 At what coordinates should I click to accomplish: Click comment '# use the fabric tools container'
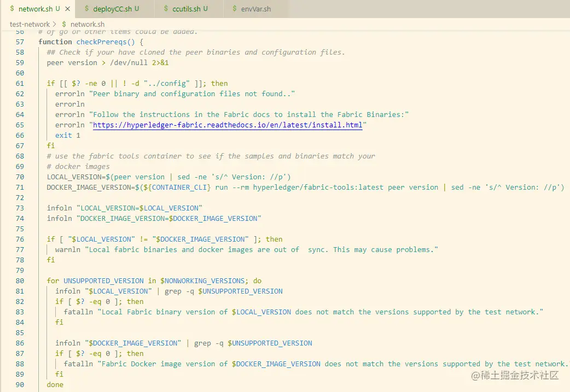(211, 156)
